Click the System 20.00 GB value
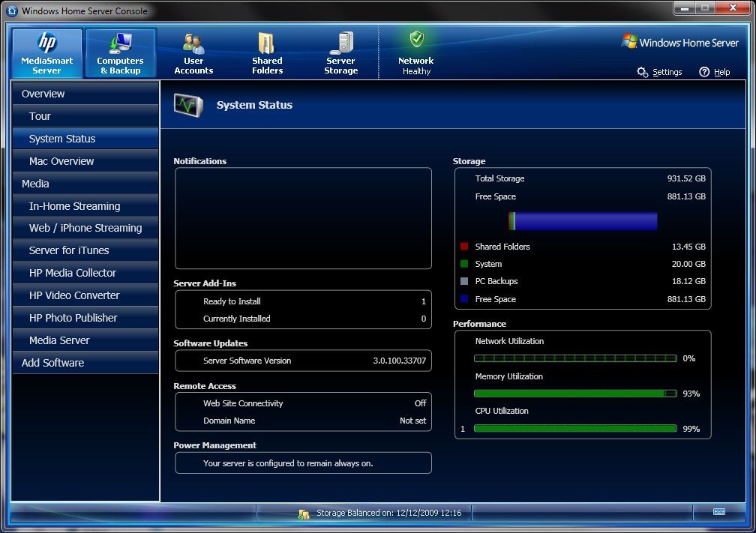The width and height of the screenshot is (756, 533). tap(688, 264)
